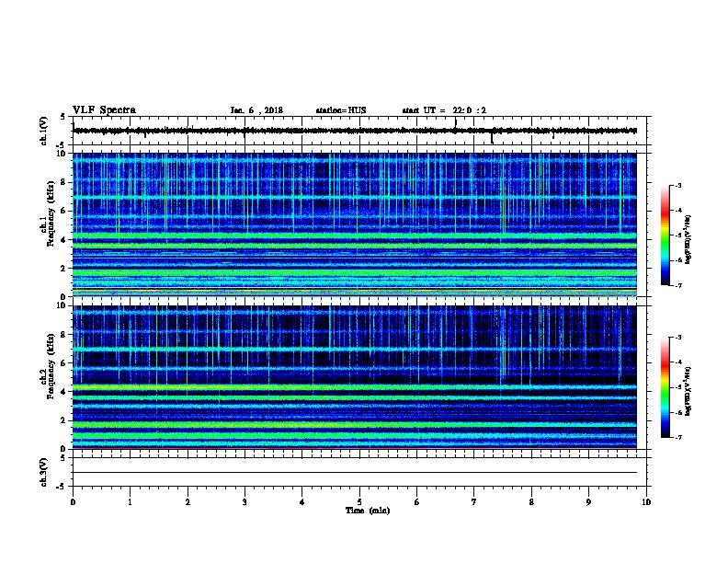Click time axis tick label "7"
Viewport: 728px width, 563px height.
click(474, 502)
